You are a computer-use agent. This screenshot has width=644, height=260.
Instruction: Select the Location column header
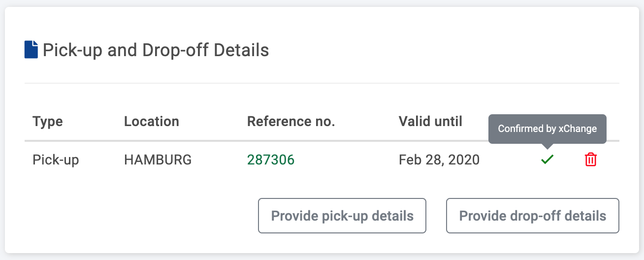[152, 122]
